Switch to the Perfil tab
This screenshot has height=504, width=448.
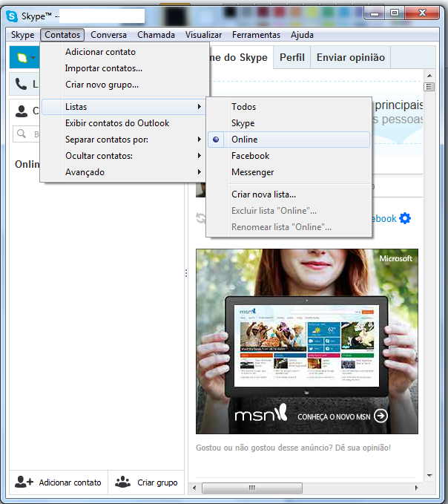pyautogui.click(x=292, y=57)
